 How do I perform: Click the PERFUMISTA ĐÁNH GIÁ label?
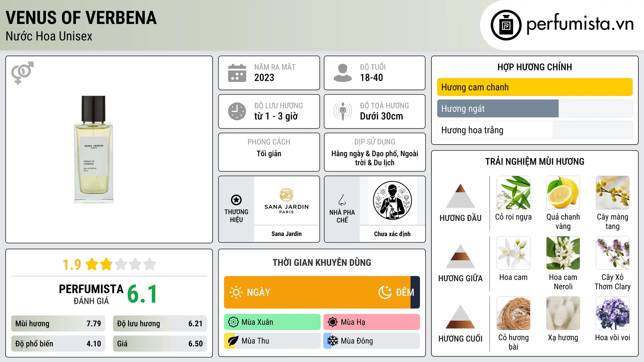coord(91,294)
